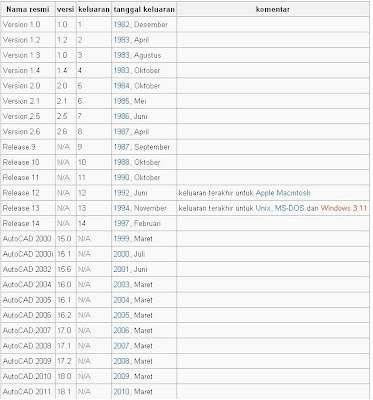
Task: Select the Nama resmi column header
Action: pyautogui.click(x=28, y=10)
